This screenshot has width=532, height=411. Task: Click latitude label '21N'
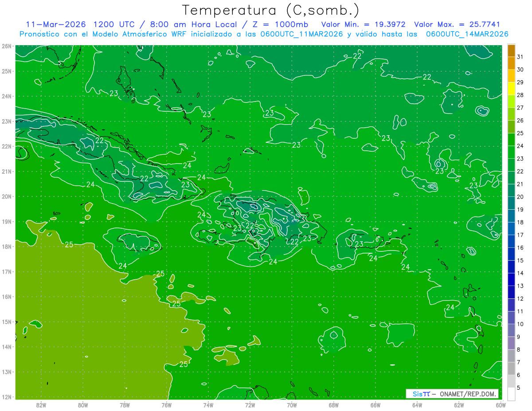coord(7,171)
